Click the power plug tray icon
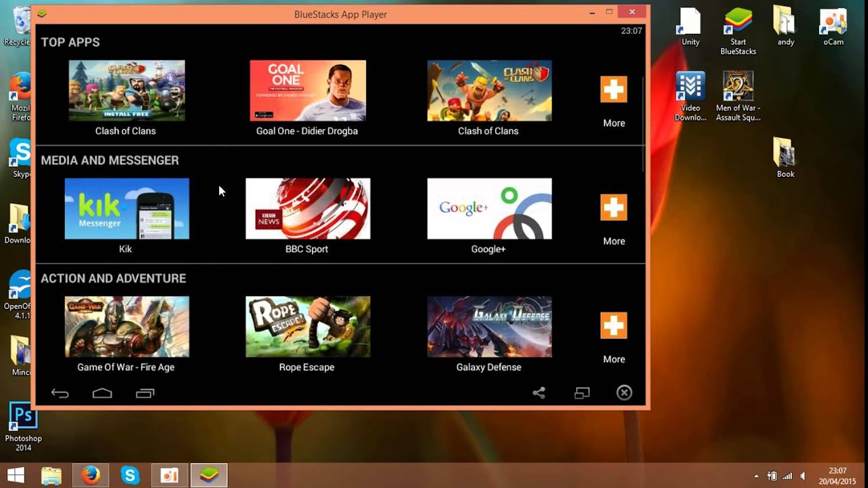The height and width of the screenshot is (488, 868). tap(772, 476)
